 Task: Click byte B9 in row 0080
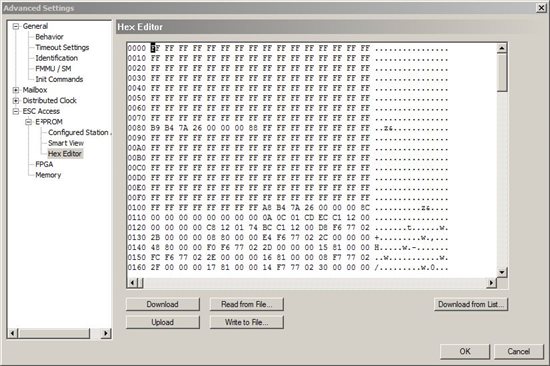155,128
